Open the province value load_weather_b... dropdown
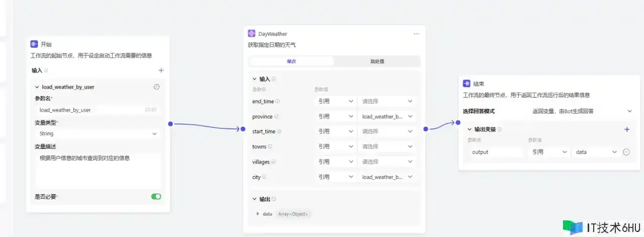The image size is (644, 237). [386, 117]
